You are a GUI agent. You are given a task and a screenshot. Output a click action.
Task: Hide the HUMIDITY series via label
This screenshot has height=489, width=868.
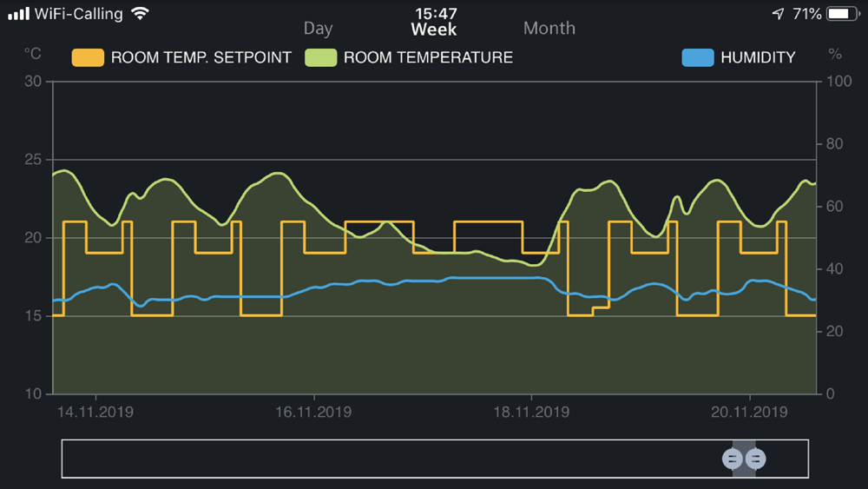[x=758, y=57]
